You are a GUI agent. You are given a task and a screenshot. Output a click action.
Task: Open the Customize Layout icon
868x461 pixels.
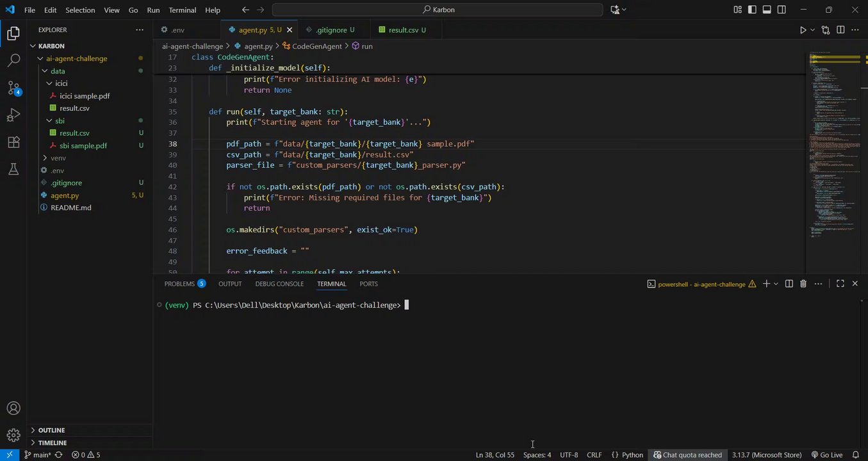tap(737, 10)
